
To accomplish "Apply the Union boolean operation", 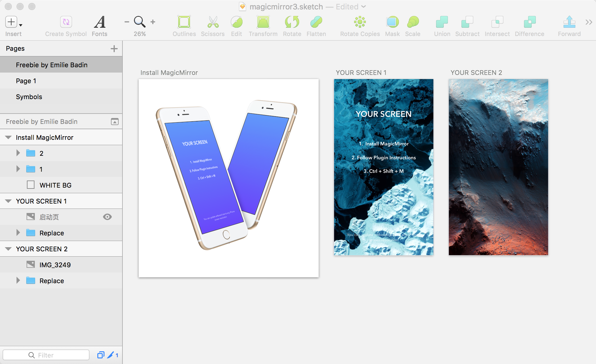I will pyautogui.click(x=442, y=22).
